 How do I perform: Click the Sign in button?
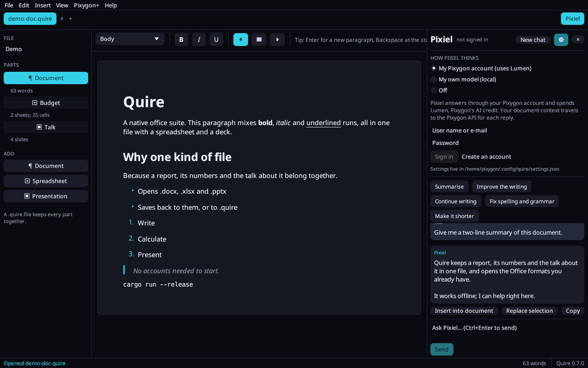[444, 156]
